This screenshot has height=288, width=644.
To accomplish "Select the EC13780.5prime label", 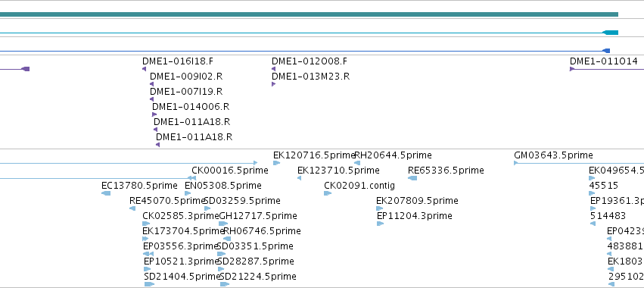I will click(x=139, y=186).
